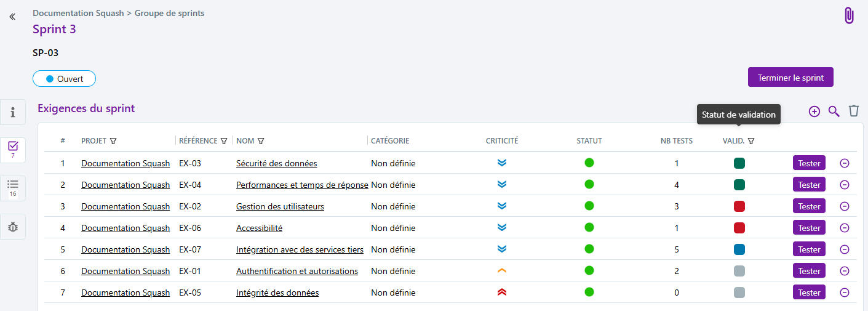This screenshot has height=311, width=868.
Task: Filter the Projet column
Action: 113,141
